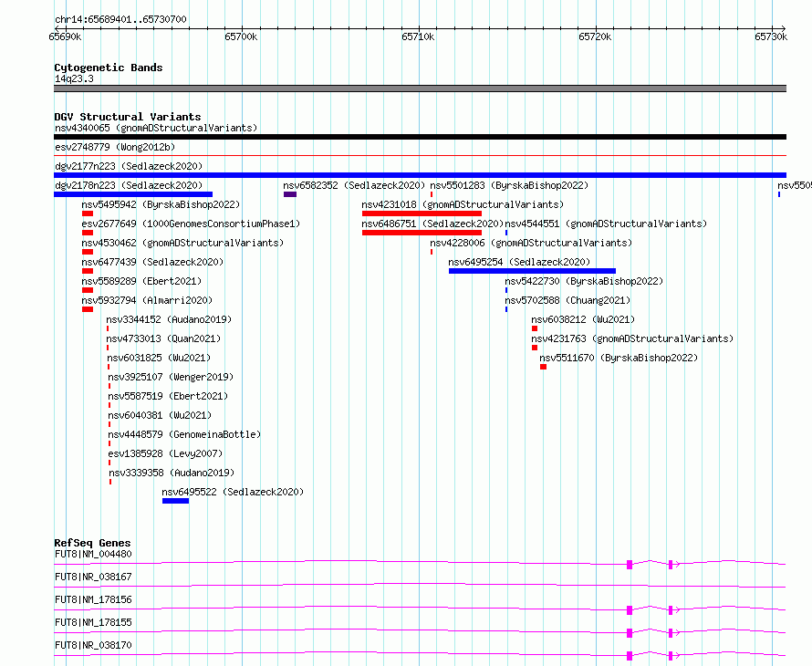This screenshot has width=812, height=666.
Task: Click the dgv2178n223 blue variant bar
Action: click(x=133, y=194)
